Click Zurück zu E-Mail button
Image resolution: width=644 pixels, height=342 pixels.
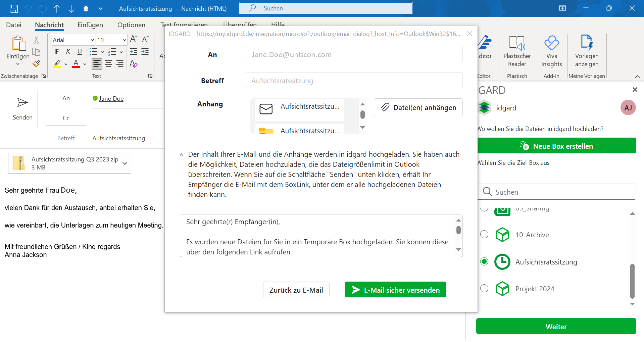296,290
